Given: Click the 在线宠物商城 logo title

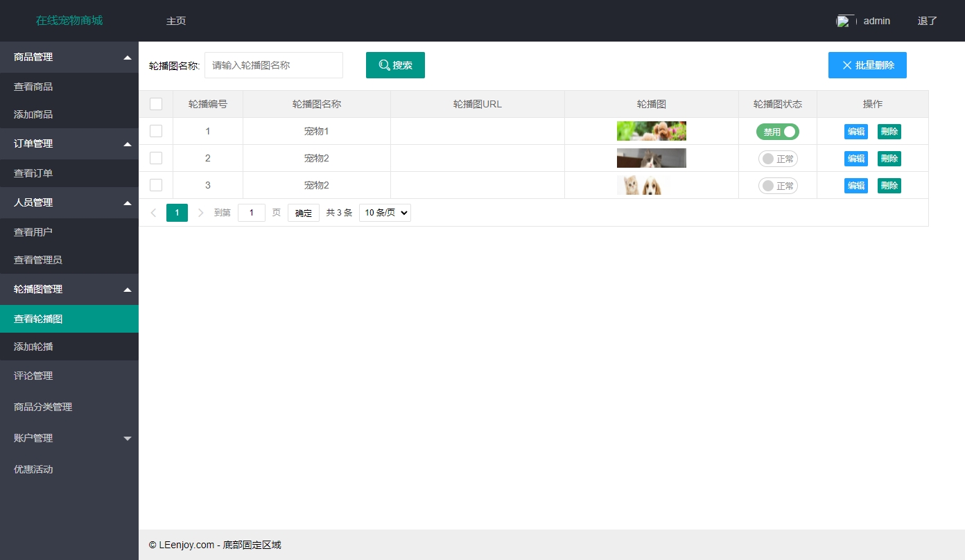Looking at the screenshot, I should [x=69, y=21].
